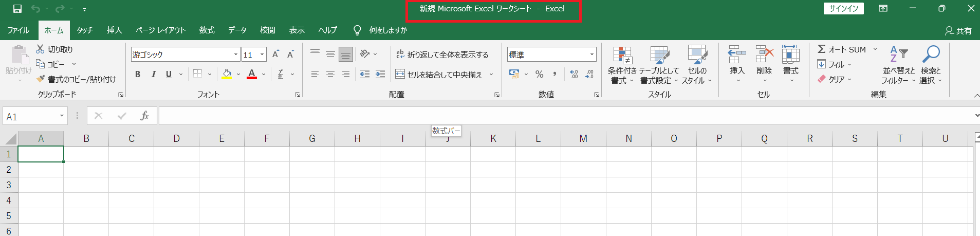Apply yellow fill color bucket
Image resolution: width=980 pixels, height=236 pixels.
227,75
